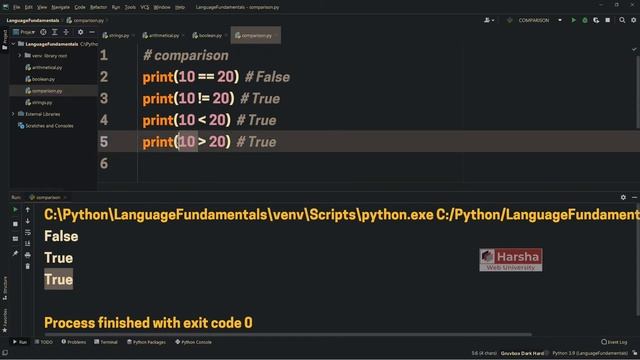Print console output icon
Screen dimensions: 640x360
click(28, 255)
